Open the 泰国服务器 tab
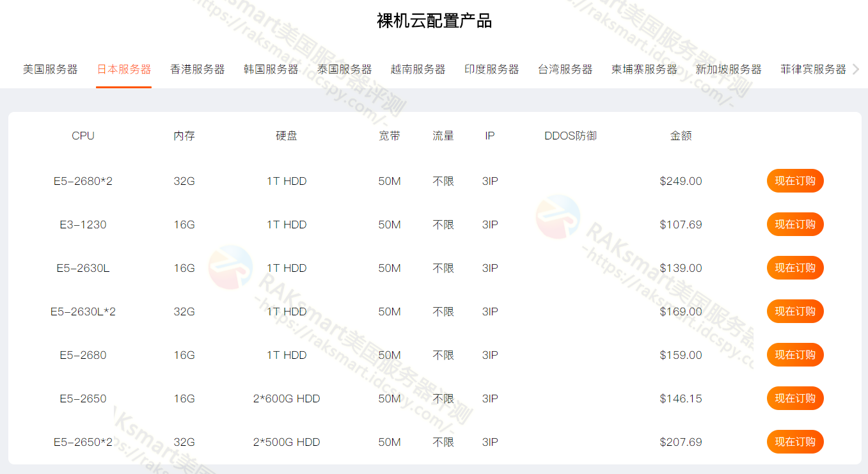Screen dimensions: 868x474 [344, 69]
